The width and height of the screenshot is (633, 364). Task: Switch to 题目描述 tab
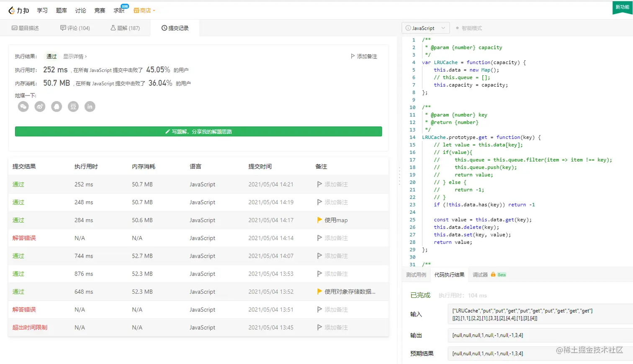click(25, 28)
